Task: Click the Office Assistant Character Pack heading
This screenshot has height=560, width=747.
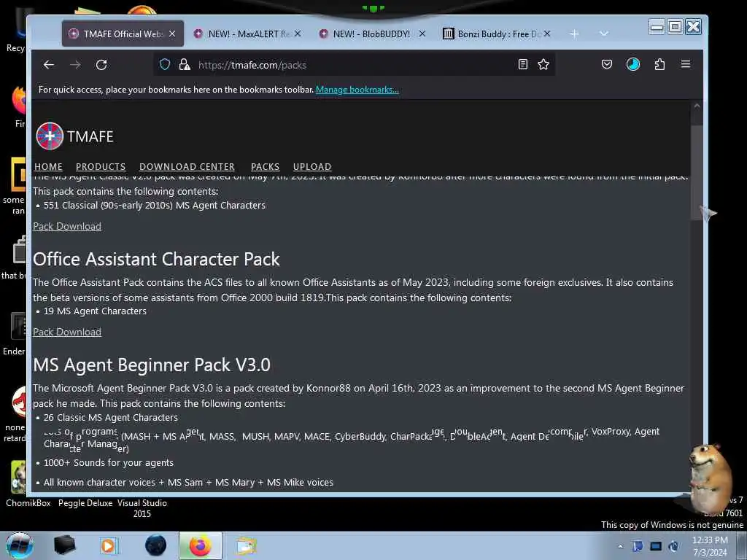Action: coord(156,259)
